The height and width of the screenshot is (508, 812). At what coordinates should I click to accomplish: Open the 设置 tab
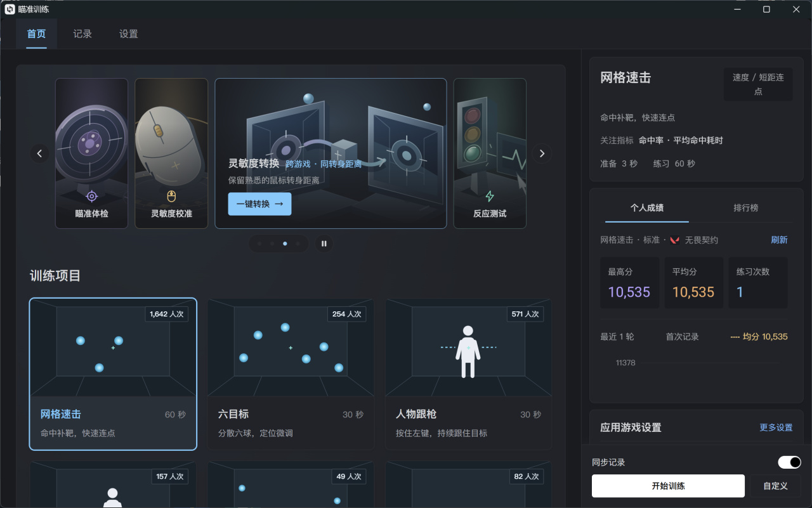click(x=129, y=34)
